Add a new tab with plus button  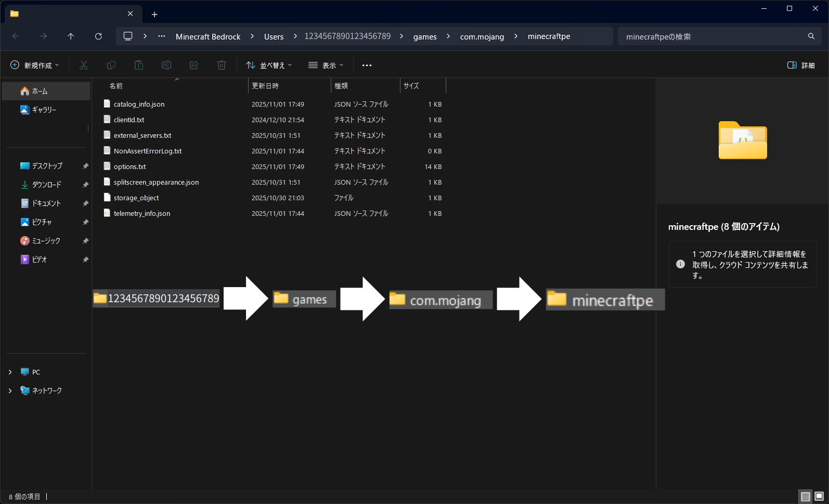(x=154, y=15)
